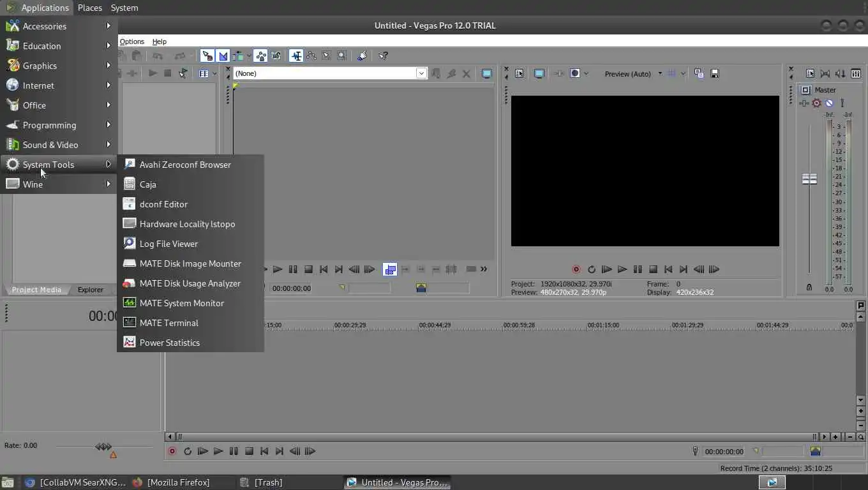
Task: Click the Master fader handle
Action: [809, 179]
